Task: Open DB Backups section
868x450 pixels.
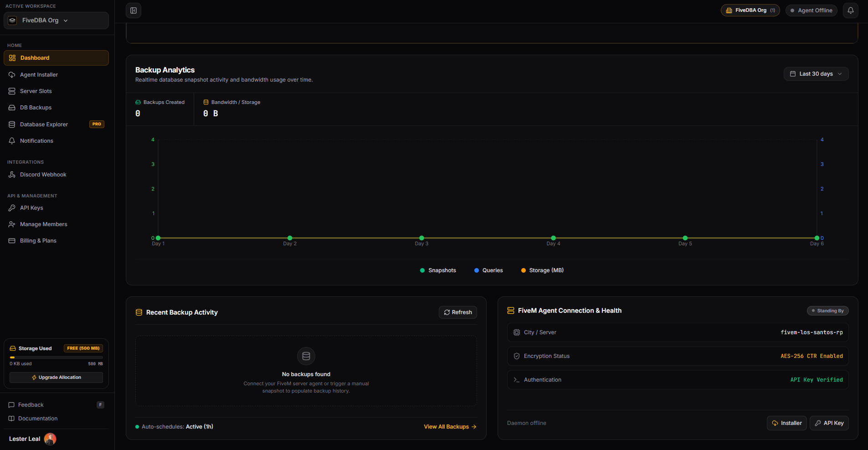Action: tap(56, 108)
